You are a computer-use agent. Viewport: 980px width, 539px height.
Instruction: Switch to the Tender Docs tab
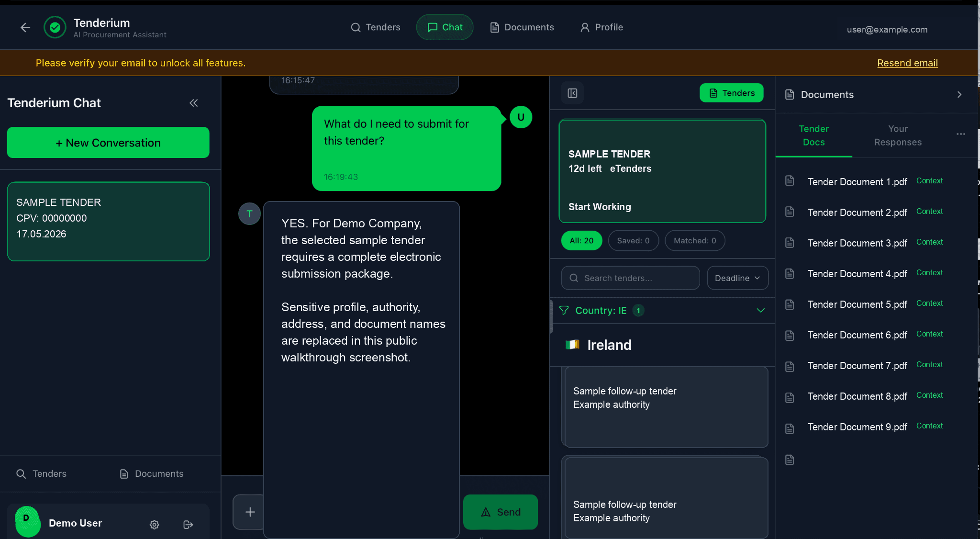click(813, 135)
